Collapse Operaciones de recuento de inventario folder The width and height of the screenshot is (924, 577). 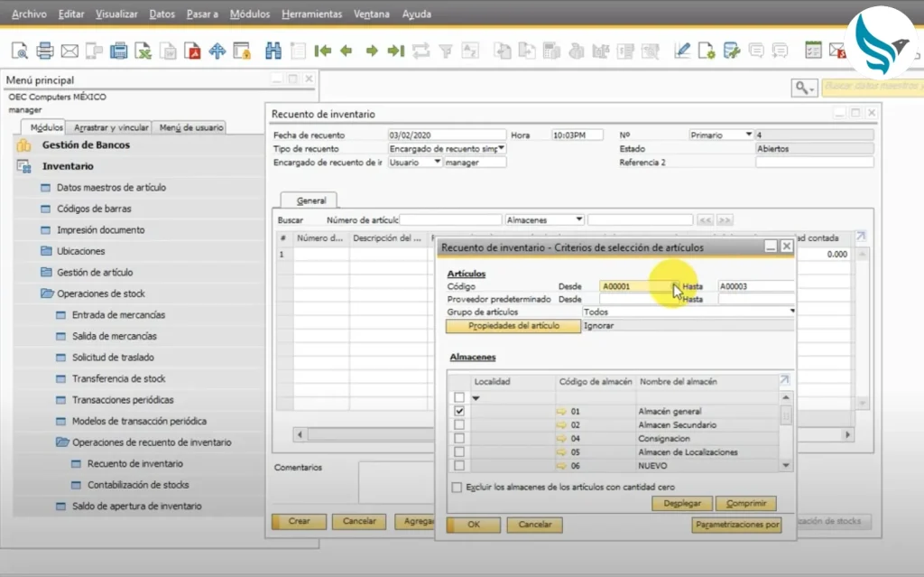pyautogui.click(x=62, y=442)
